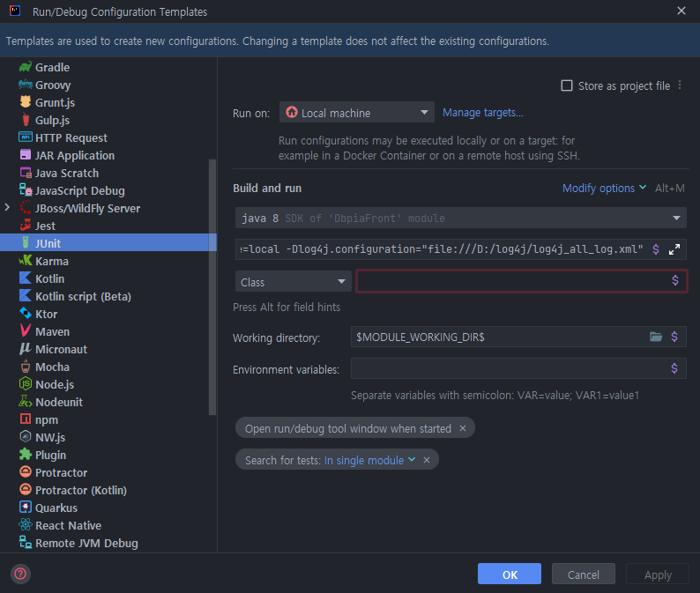Enable Store as project file checkbox

tap(567, 85)
